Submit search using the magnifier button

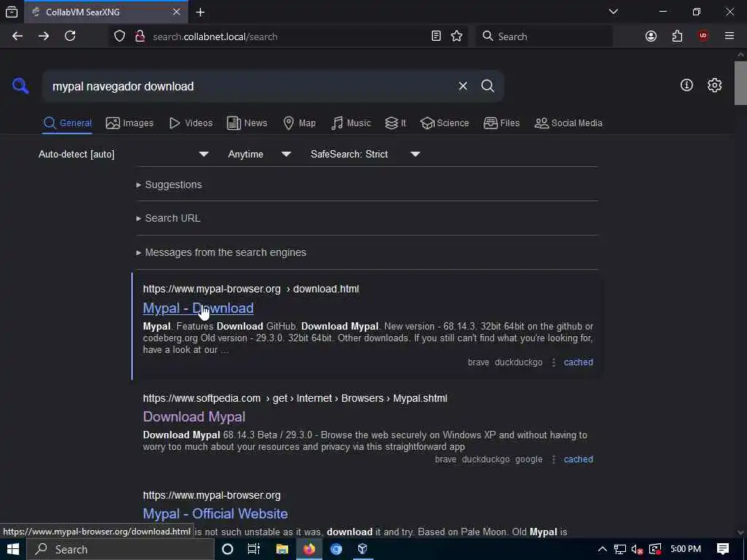pyautogui.click(x=487, y=86)
